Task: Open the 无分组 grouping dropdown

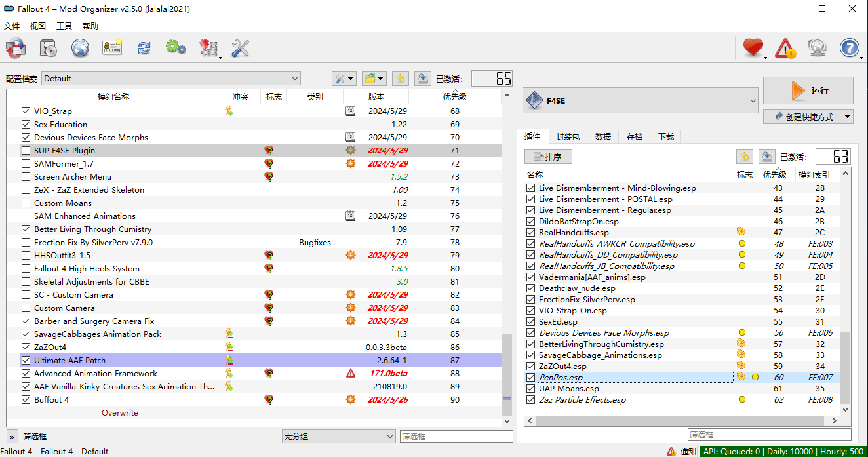Action: [x=339, y=436]
